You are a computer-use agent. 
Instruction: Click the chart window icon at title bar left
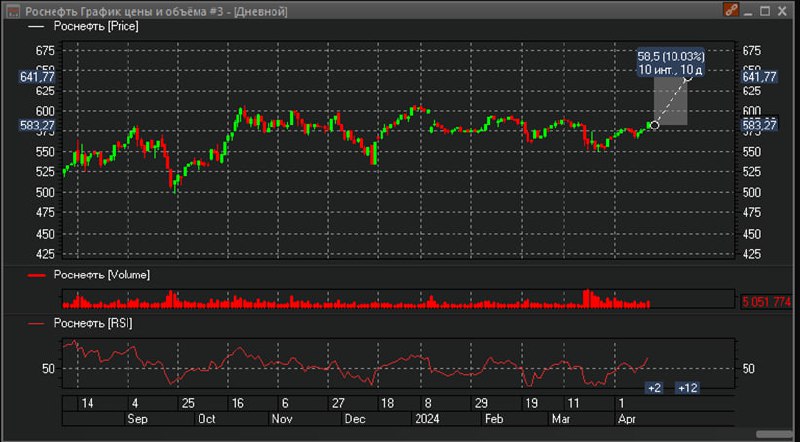(x=13, y=11)
